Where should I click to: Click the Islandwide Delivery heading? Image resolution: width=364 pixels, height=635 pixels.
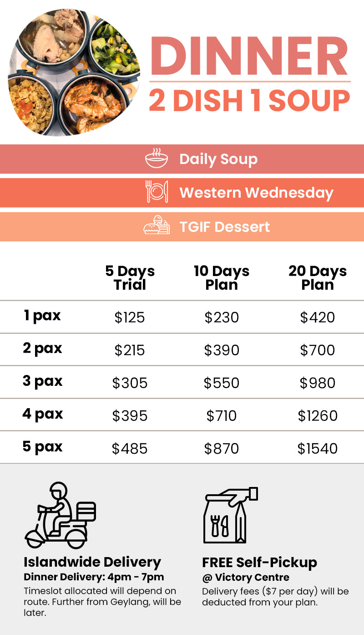tap(92, 562)
